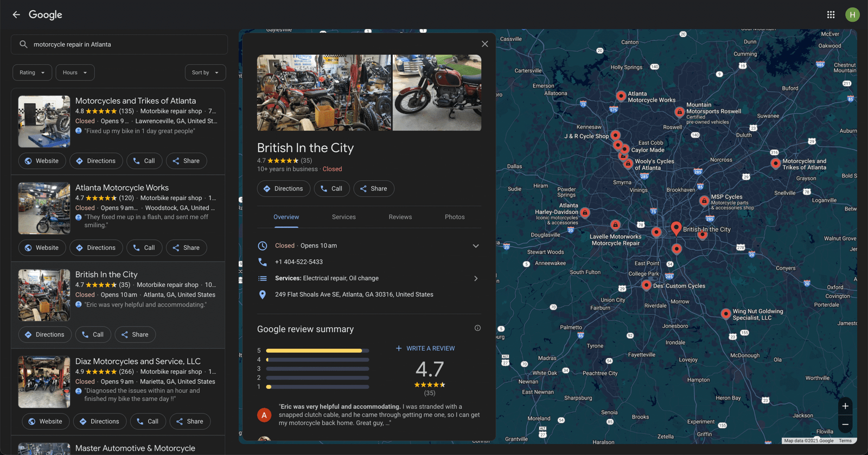Image resolution: width=868 pixels, height=455 pixels.
Task: Select the Motorcycles and Trikes of Atlanta pin
Action: 775,163
